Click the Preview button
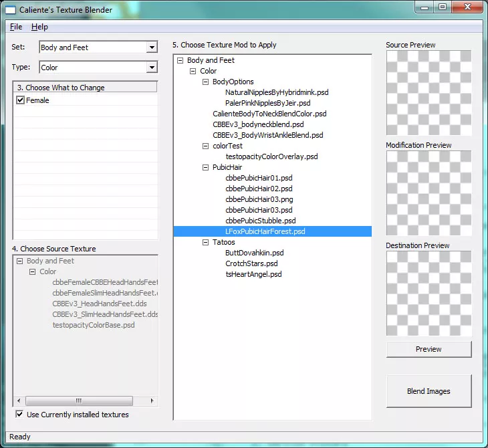This screenshot has height=448, width=488. tap(429, 349)
